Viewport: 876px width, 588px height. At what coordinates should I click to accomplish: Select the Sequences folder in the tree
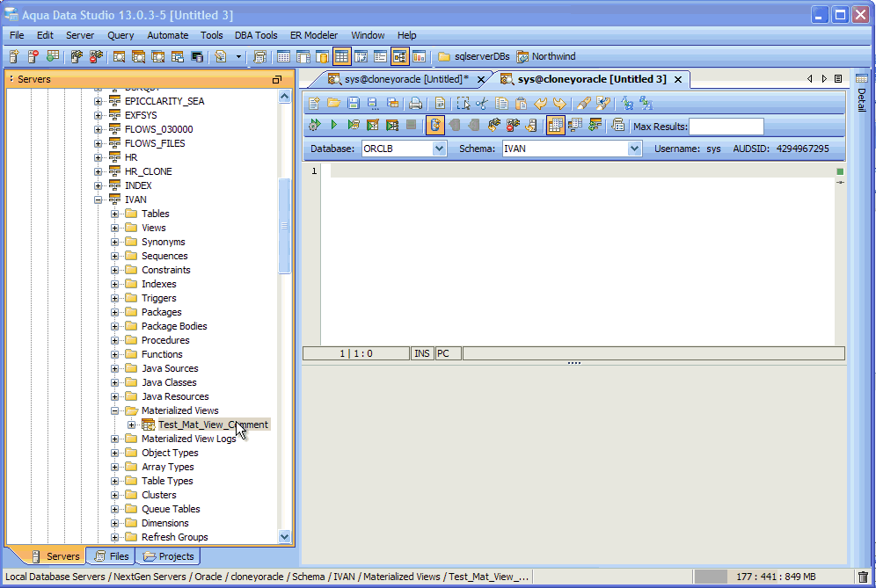[x=164, y=257]
